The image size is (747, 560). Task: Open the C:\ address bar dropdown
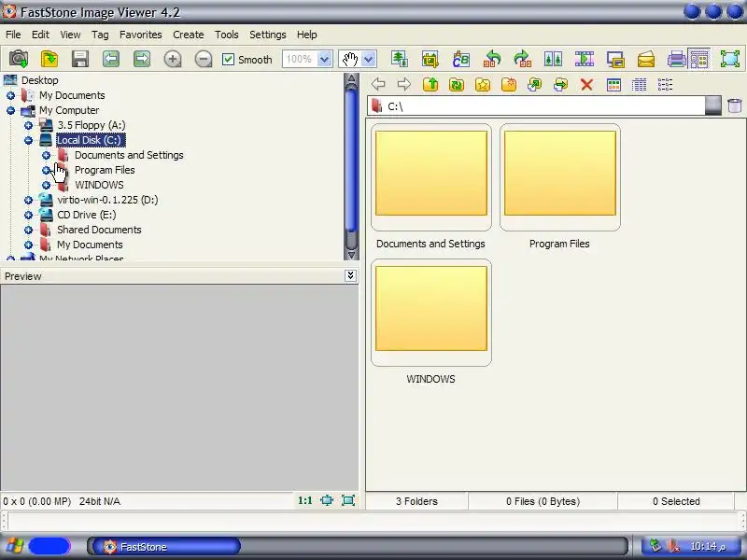tap(712, 105)
